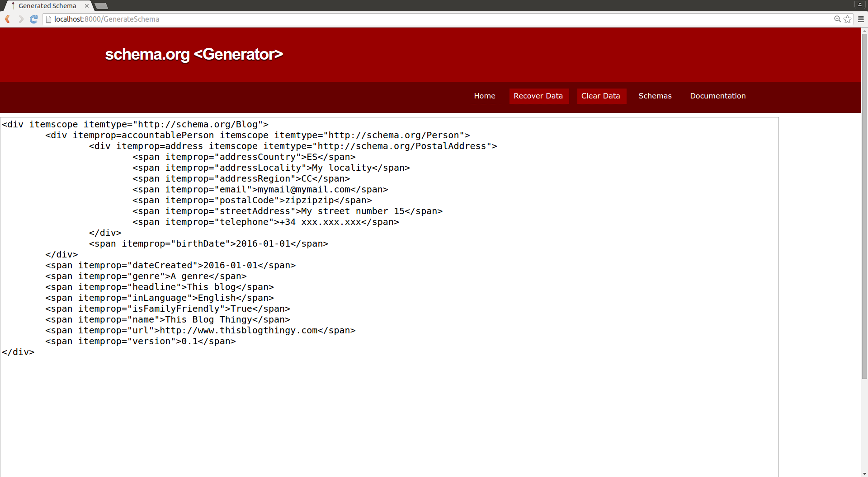Click inside the generated schema code text area

coord(389,407)
